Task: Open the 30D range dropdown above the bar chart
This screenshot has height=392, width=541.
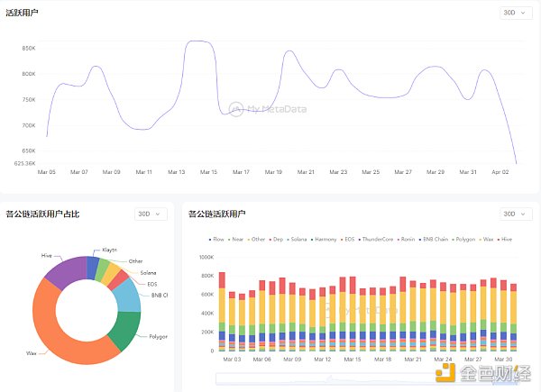Action: [x=509, y=214]
